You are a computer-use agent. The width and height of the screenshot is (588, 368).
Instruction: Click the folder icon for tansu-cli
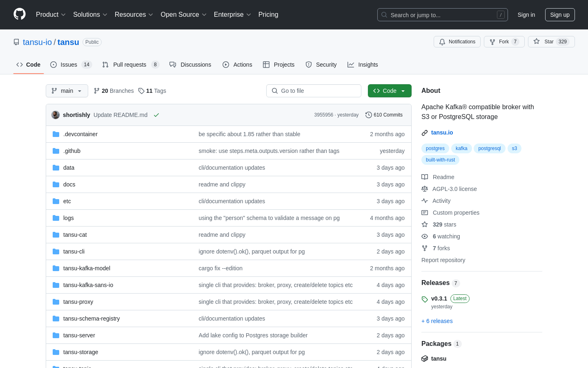coord(56,251)
